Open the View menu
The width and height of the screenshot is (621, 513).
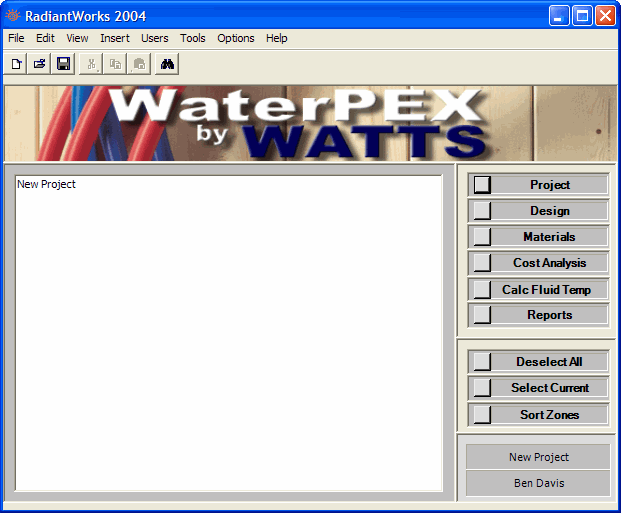click(77, 38)
